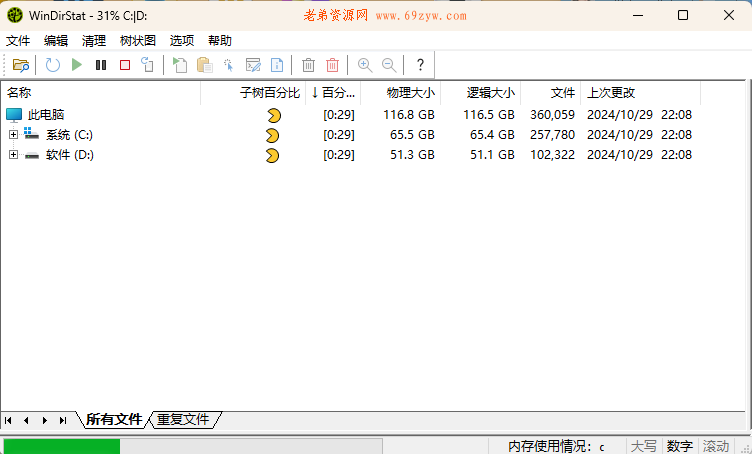Click the 360,059 file count

tap(552, 115)
